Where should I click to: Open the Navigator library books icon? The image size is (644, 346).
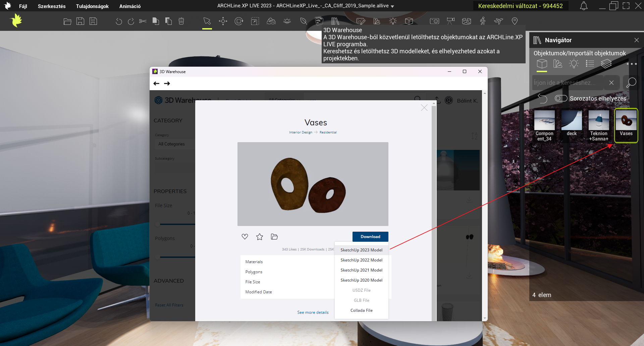click(x=335, y=21)
